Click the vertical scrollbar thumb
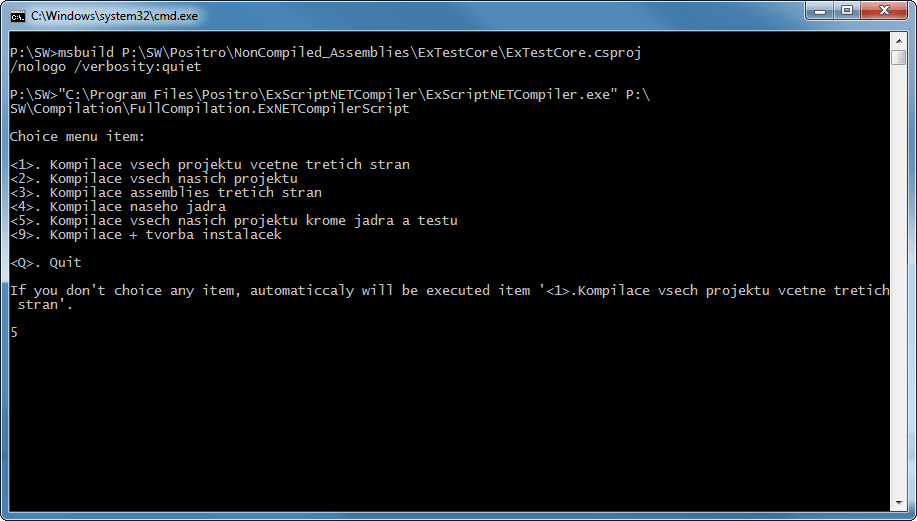 [898, 57]
